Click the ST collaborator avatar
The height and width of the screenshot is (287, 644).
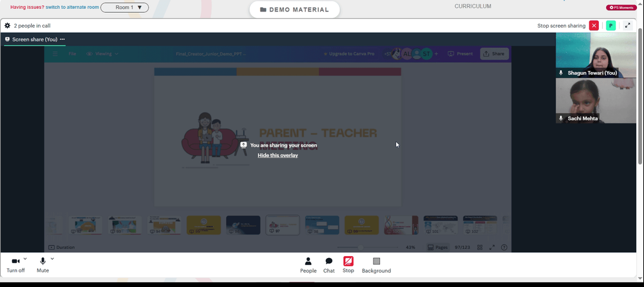click(x=427, y=54)
